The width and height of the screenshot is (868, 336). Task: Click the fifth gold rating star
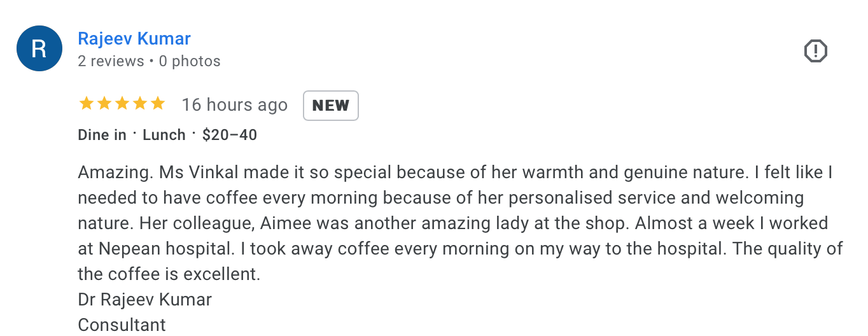click(157, 104)
